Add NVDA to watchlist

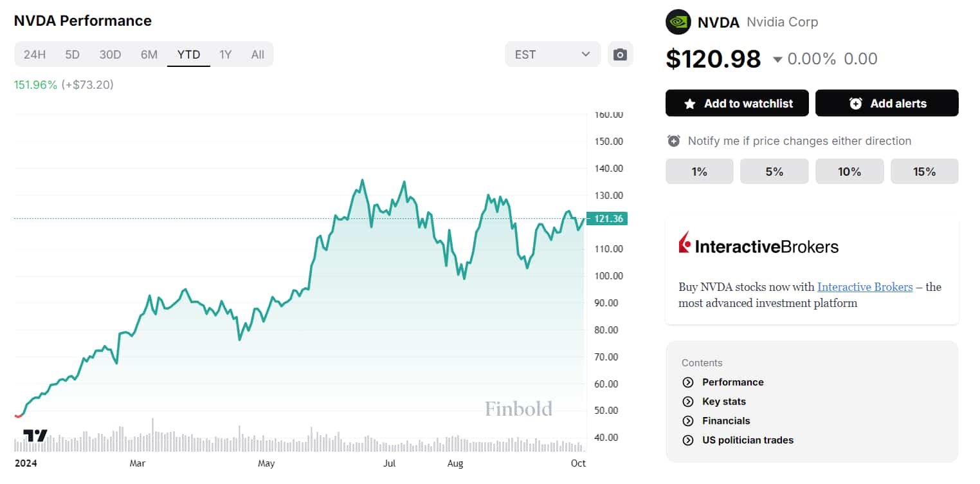pos(737,103)
